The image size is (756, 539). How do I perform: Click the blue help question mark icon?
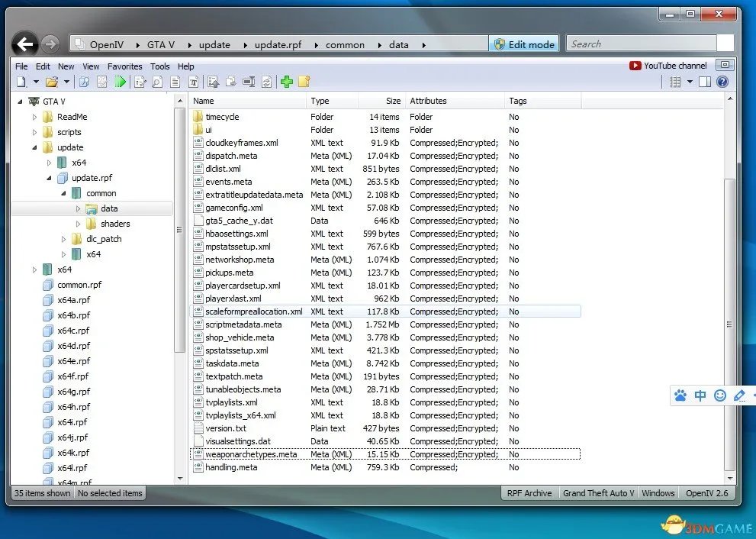[722, 82]
